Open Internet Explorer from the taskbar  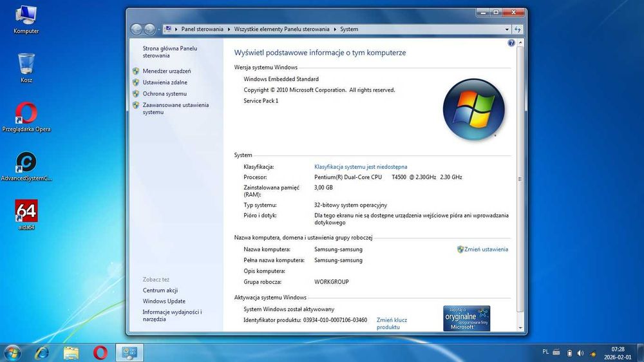pos(42,352)
